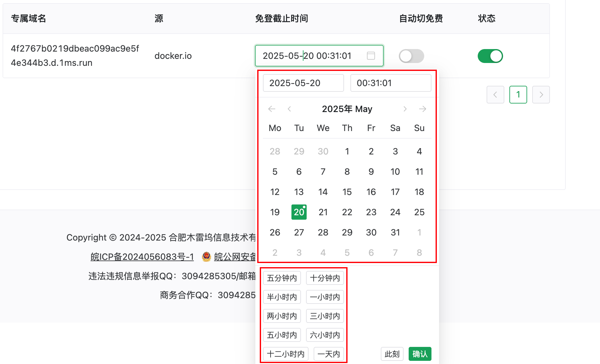The height and width of the screenshot is (364, 600).
Task: Go to previous month in calendar
Action: pos(289,109)
